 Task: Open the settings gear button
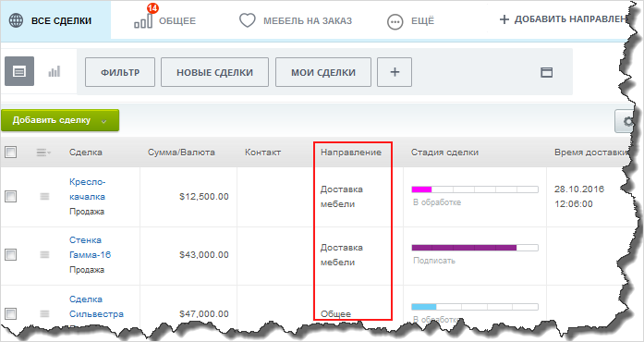pyautogui.click(x=626, y=121)
